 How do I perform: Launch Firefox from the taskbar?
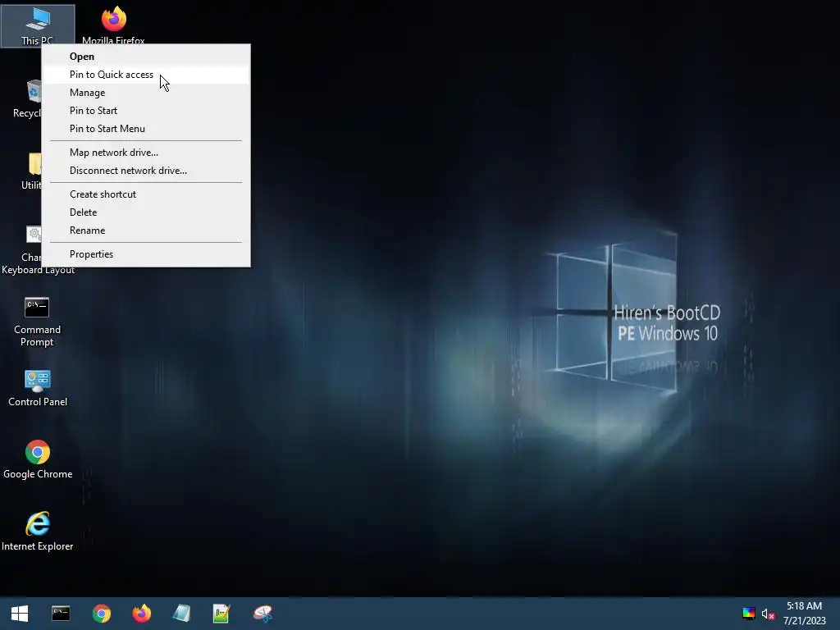141,614
